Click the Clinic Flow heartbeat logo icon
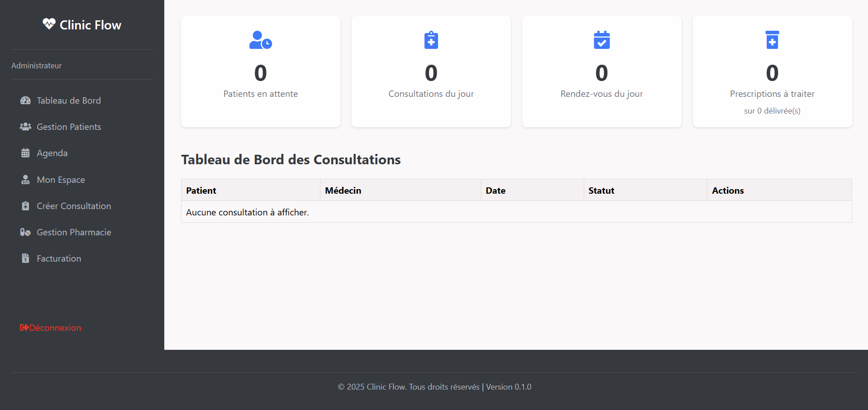 coord(49,24)
